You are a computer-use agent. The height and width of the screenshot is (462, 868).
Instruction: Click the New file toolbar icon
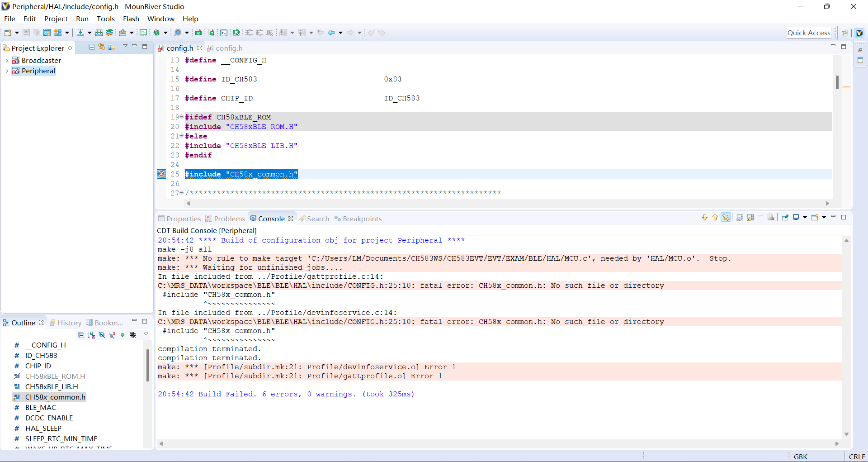coord(8,33)
